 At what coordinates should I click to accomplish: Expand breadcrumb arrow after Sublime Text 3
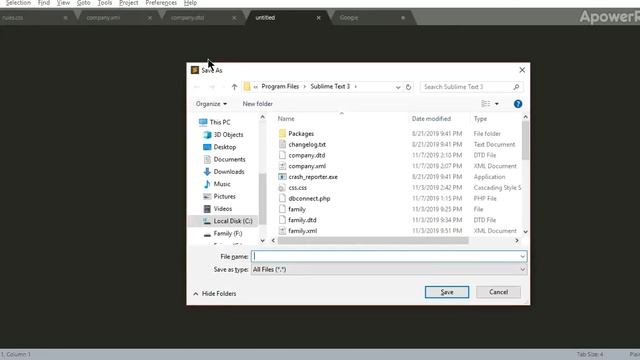[356, 87]
